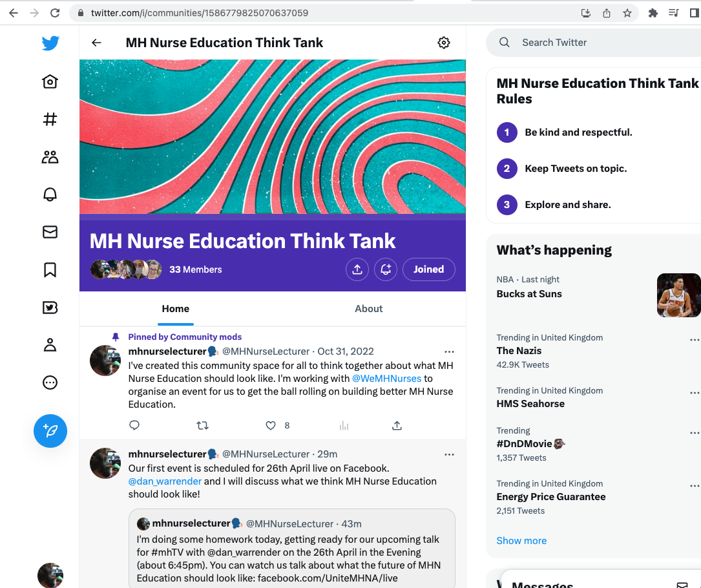The image size is (701, 588).
Task: Click the browser back arrow
Action: [14, 13]
